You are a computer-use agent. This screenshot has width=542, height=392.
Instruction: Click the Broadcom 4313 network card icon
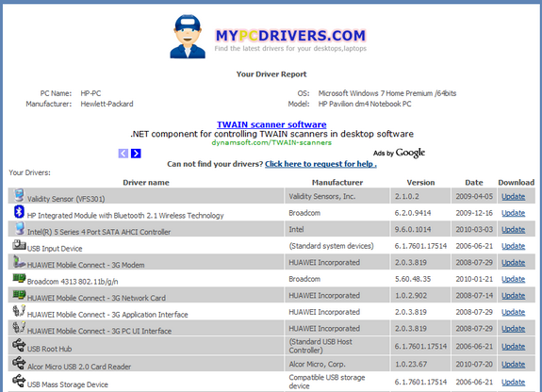tap(19, 278)
